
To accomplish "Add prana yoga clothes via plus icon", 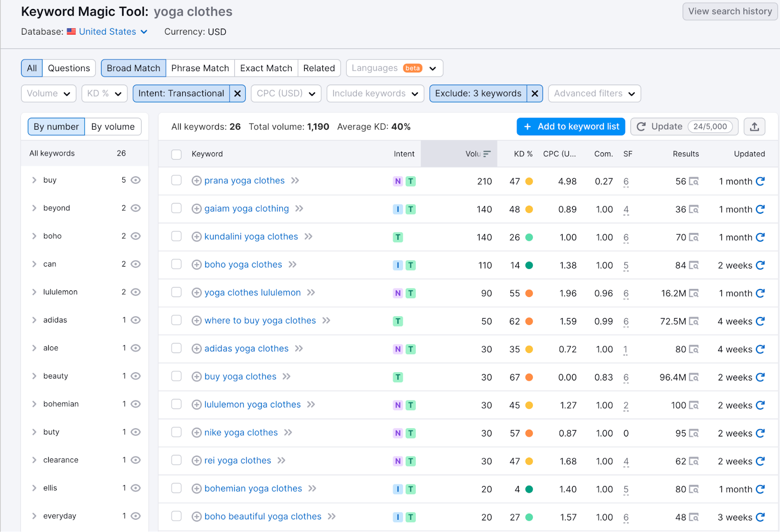I will (196, 181).
